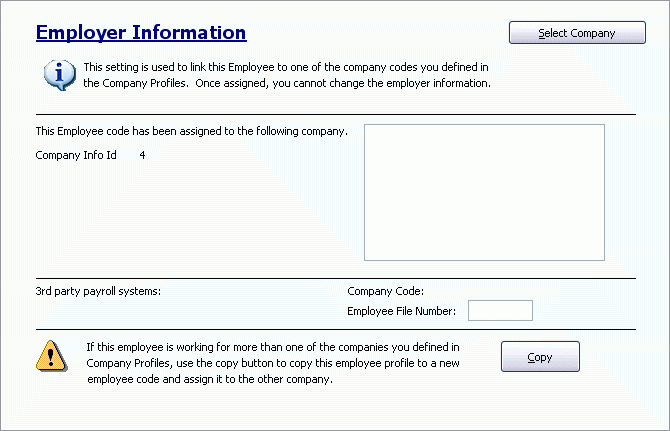670x431 pixels.
Task: Click the Employer Information heading
Action: (141, 32)
